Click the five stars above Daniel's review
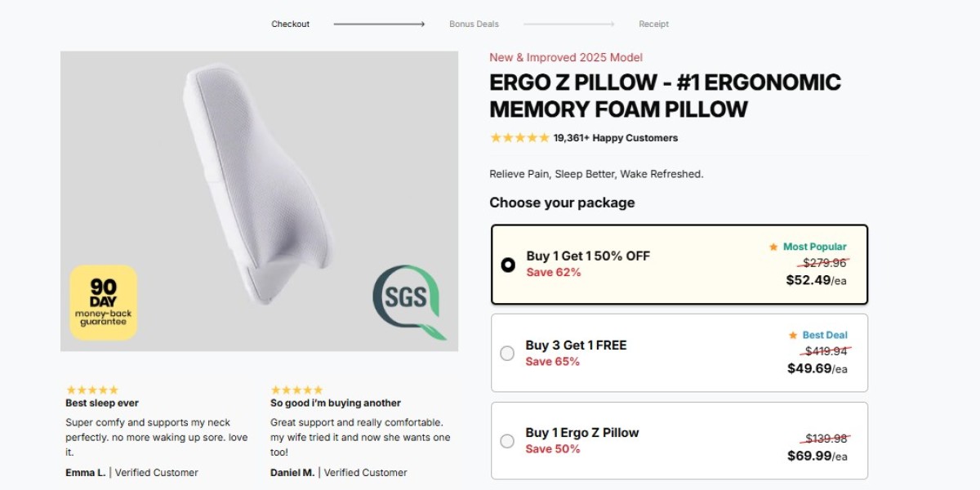 coord(296,390)
